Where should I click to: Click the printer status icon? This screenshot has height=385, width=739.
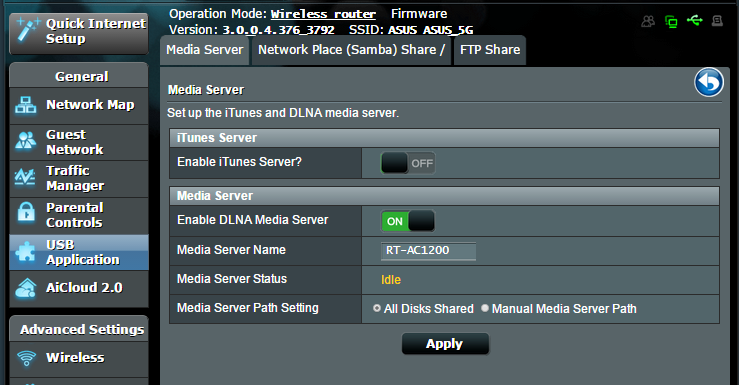717,21
